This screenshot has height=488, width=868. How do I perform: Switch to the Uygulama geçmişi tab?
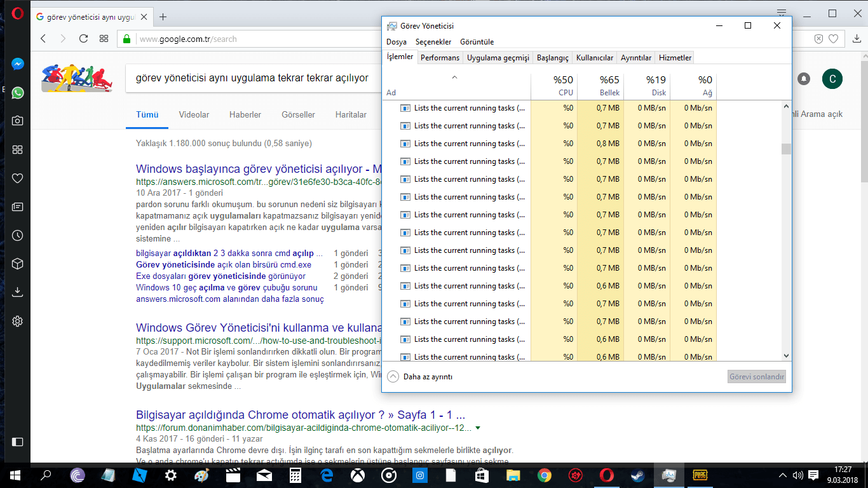(x=498, y=58)
